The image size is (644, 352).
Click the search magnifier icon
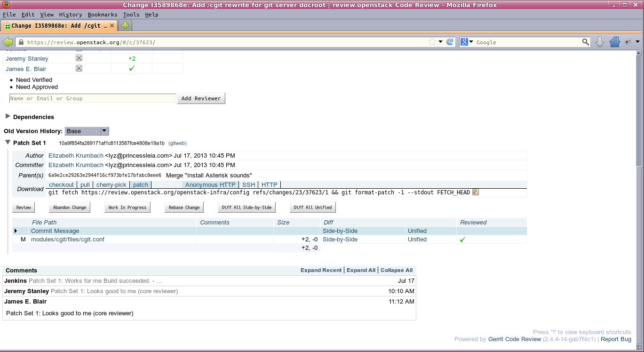(585, 42)
